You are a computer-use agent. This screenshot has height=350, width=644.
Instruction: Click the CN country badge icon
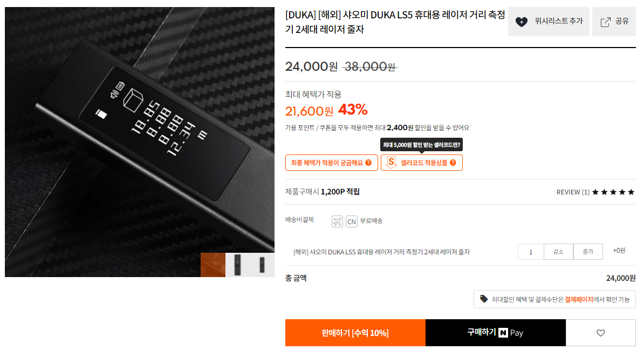pyautogui.click(x=352, y=221)
